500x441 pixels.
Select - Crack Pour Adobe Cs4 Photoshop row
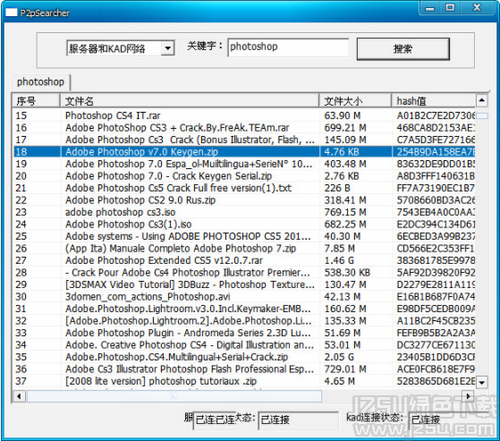pyautogui.click(x=244, y=272)
